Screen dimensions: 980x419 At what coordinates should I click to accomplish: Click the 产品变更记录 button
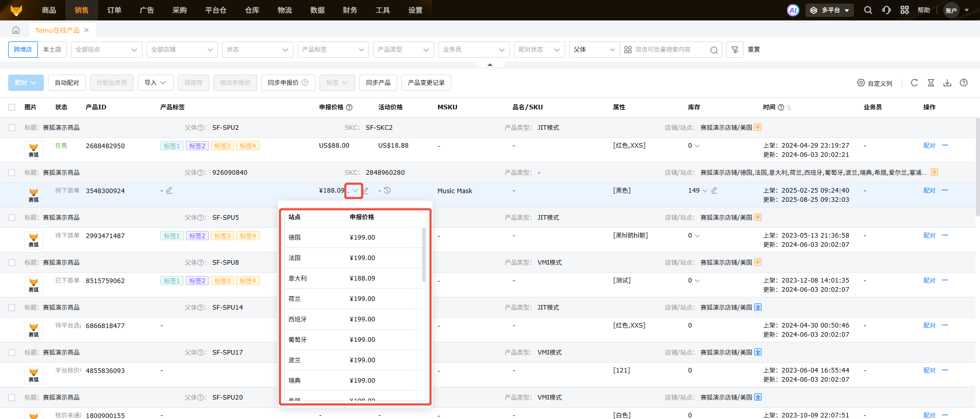tap(426, 83)
